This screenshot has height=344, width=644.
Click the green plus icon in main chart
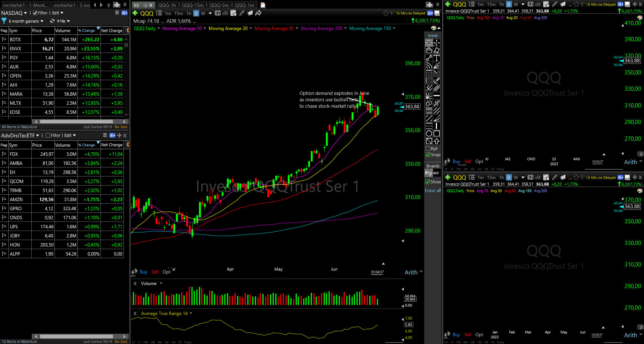[135, 13]
